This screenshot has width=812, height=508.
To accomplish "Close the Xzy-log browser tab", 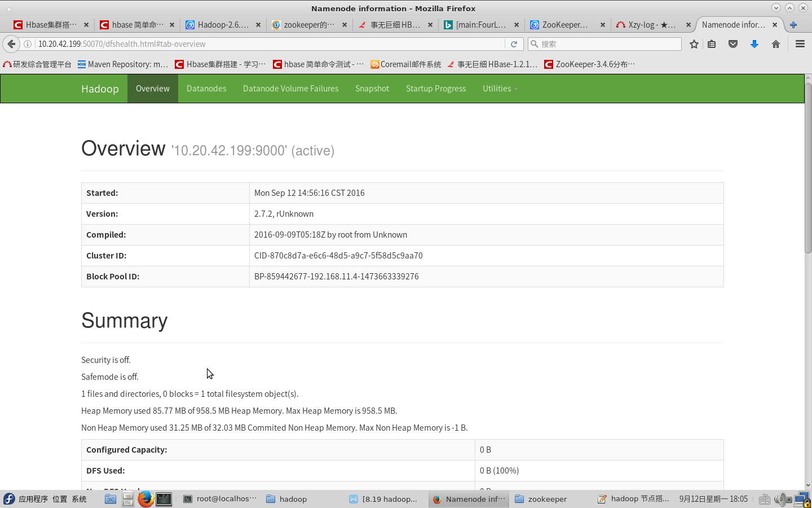I will coord(689,25).
